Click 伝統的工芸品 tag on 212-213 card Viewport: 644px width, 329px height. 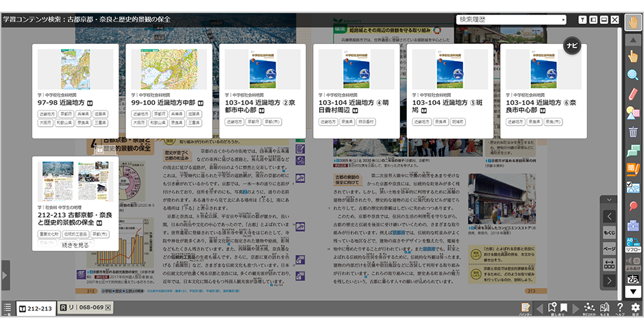tap(75, 234)
